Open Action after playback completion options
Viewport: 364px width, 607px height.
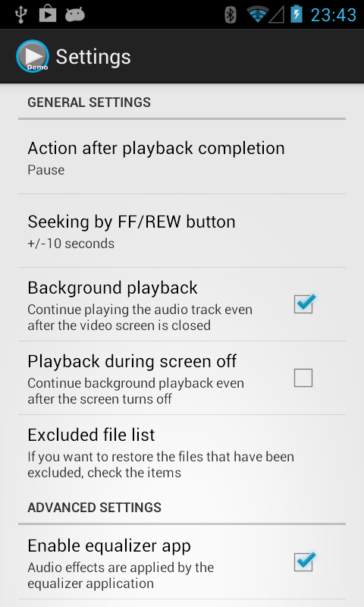(182, 158)
